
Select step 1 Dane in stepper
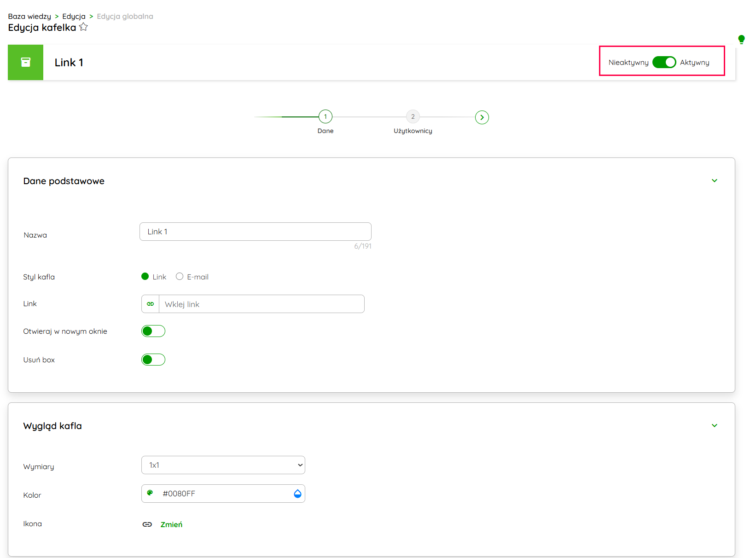pos(326,117)
